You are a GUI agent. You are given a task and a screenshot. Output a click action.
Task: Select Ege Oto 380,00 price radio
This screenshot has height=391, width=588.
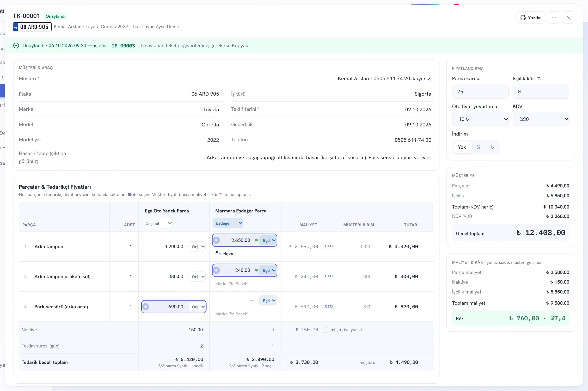click(x=146, y=277)
